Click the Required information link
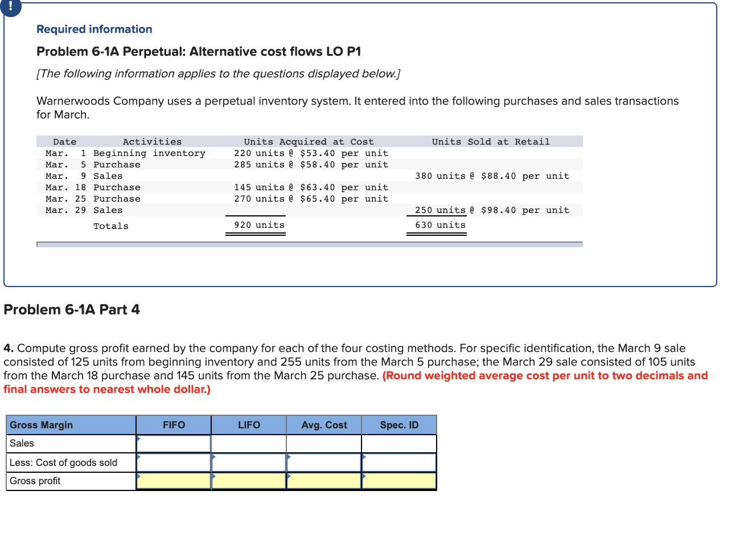Screen dimensions: 756x540 point(94,29)
